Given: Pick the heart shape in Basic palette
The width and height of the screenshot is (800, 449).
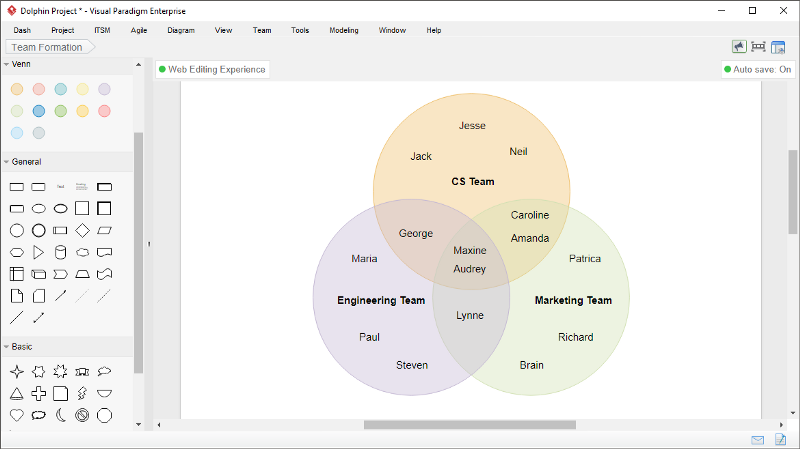Looking at the screenshot, I should pyautogui.click(x=17, y=415).
